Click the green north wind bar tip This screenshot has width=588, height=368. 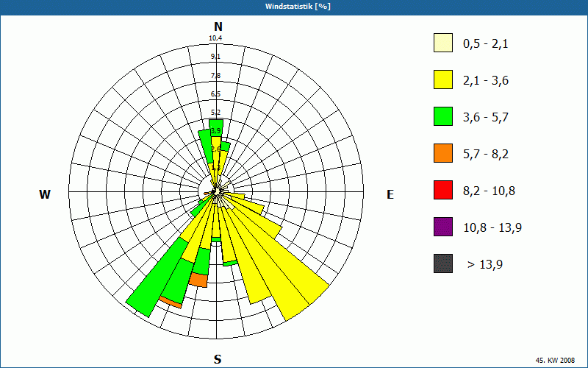pyautogui.click(x=216, y=127)
